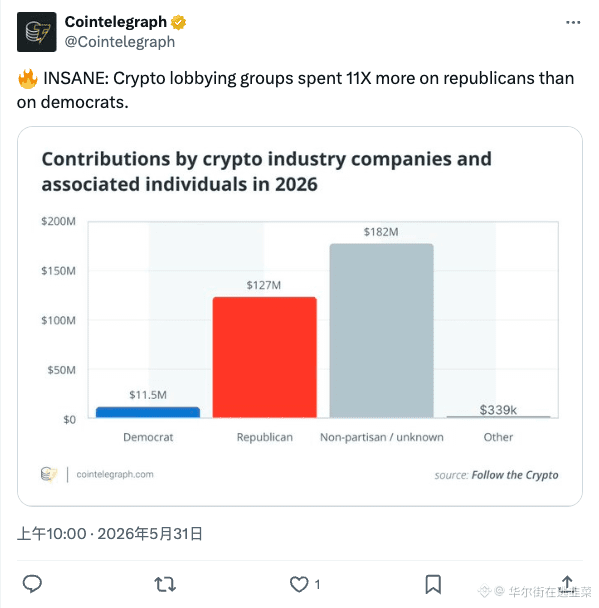This screenshot has width=599, height=608.
Task: Bookmark this post
Action: (x=433, y=584)
